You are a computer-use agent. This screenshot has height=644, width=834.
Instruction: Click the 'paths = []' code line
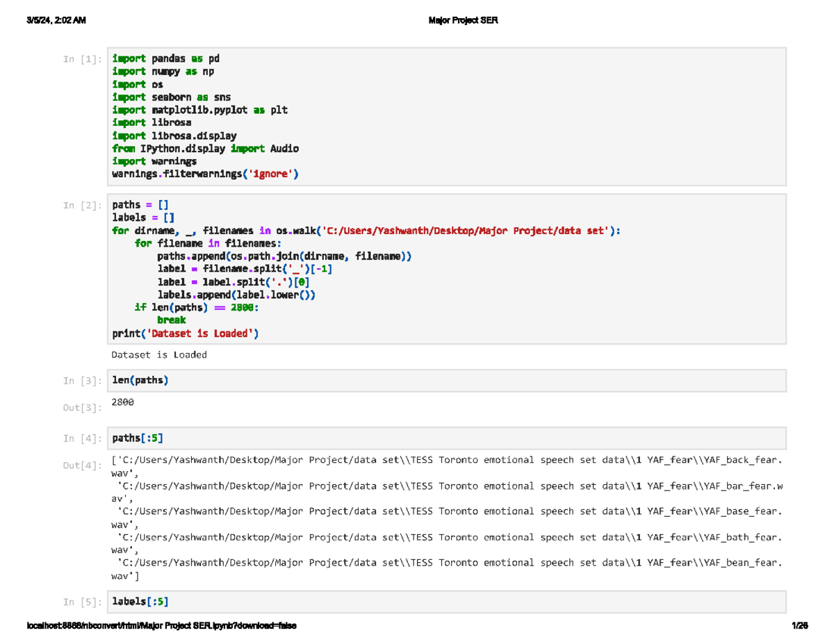point(140,205)
